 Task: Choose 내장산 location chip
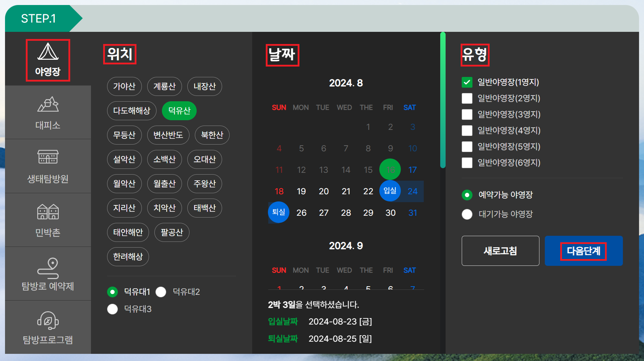205,87
